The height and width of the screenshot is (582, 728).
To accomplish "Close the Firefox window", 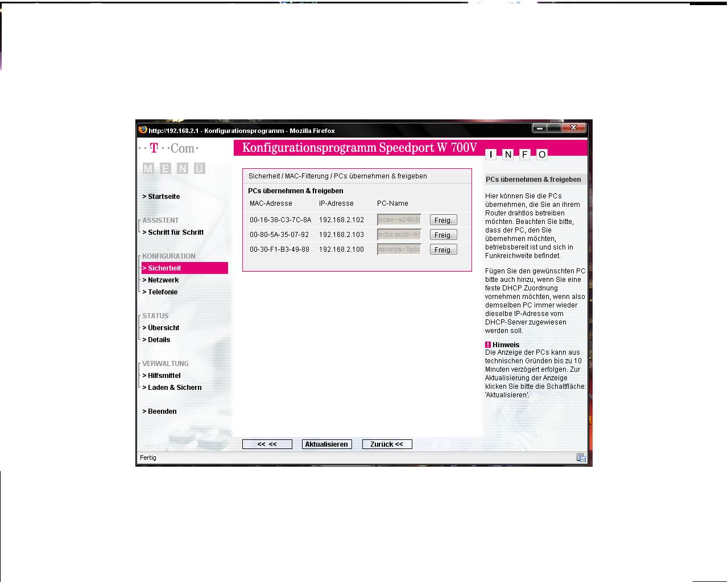I will [573, 128].
